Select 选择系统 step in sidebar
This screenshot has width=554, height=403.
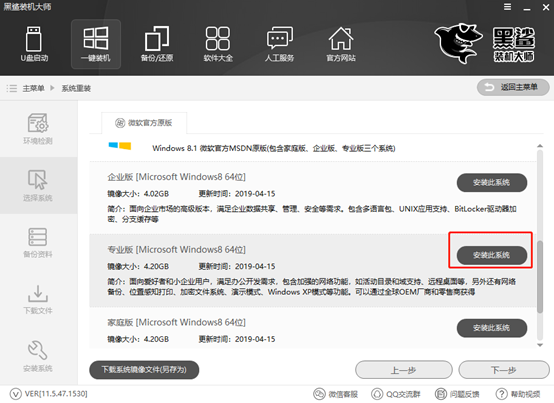click(38, 185)
